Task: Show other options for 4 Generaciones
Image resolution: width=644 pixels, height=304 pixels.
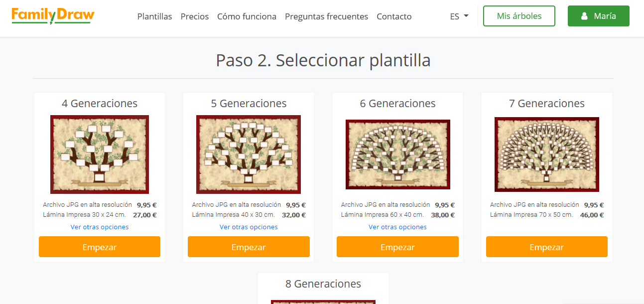Action: (x=100, y=227)
